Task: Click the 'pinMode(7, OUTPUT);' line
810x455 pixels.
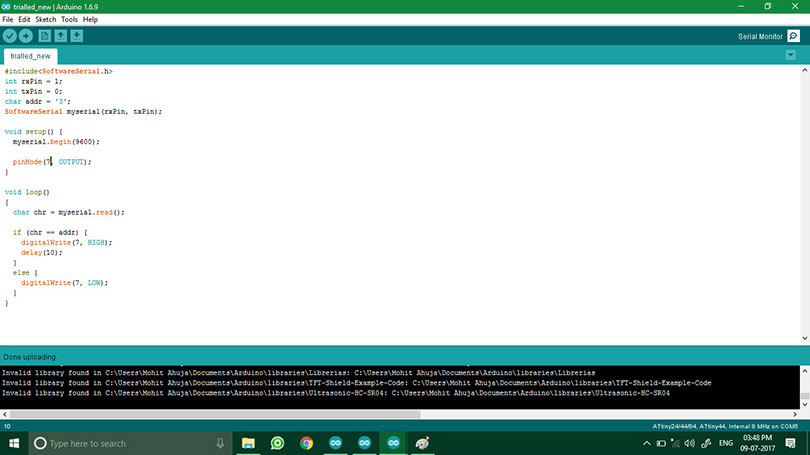Action: pyautogui.click(x=52, y=162)
